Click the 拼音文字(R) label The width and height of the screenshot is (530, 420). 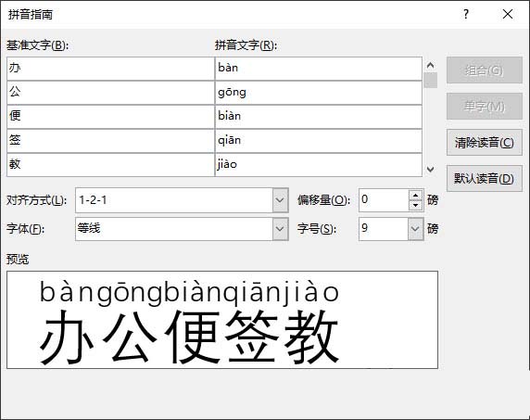[x=246, y=45]
